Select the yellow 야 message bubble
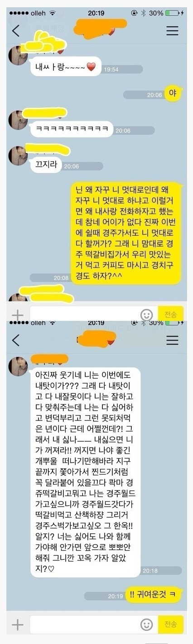Screen dimensions: 193x644 pos(173,94)
